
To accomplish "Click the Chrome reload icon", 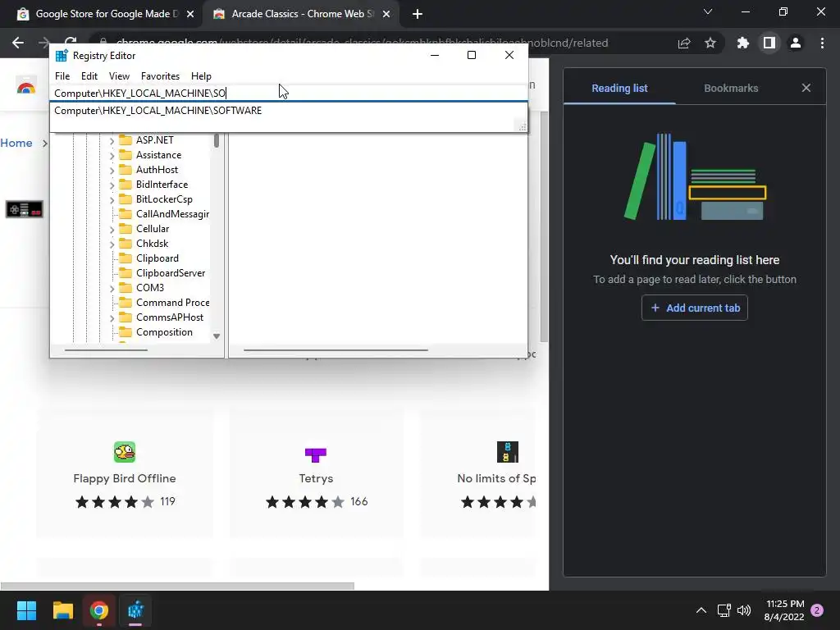I will 71,41.
